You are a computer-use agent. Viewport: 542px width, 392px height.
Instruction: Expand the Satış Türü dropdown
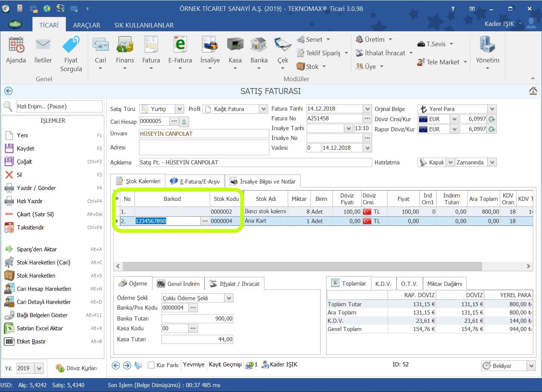click(x=180, y=109)
